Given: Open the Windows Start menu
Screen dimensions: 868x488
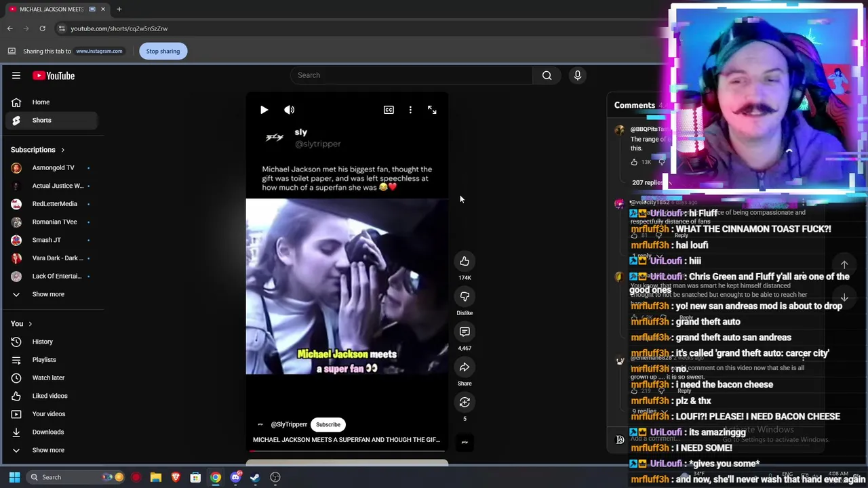Looking at the screenshot, I should pos(14,477).
